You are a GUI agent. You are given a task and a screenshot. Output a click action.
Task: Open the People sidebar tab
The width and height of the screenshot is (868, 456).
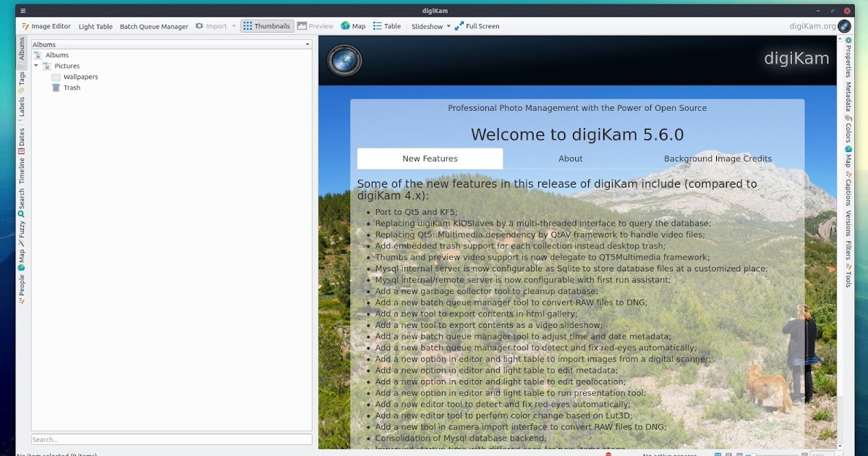point(22,290)
